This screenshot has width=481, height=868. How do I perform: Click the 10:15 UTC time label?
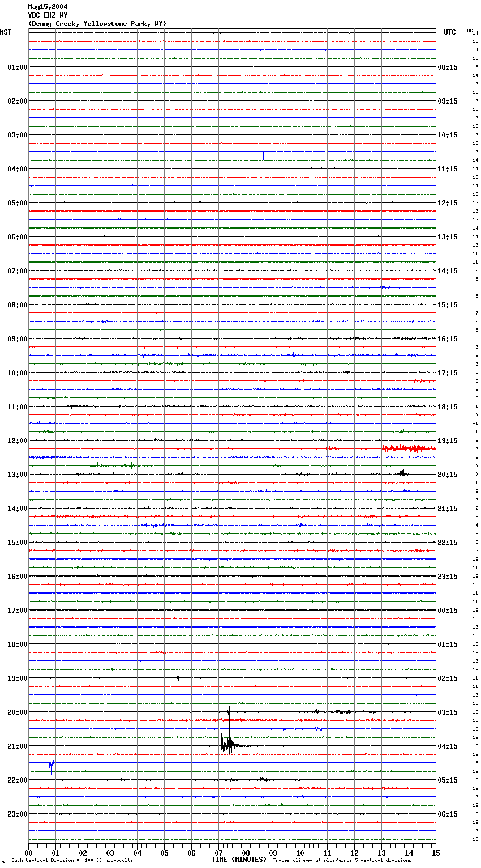448,135
